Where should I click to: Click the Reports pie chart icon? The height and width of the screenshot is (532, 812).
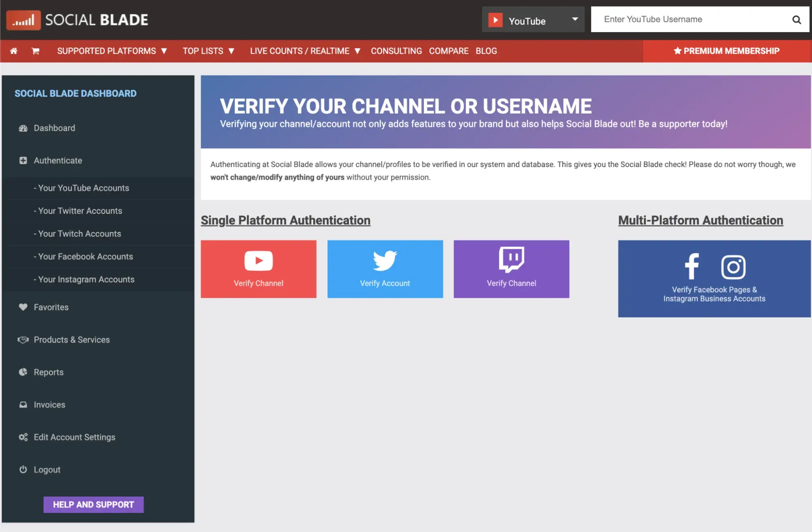tap(23, 372)
